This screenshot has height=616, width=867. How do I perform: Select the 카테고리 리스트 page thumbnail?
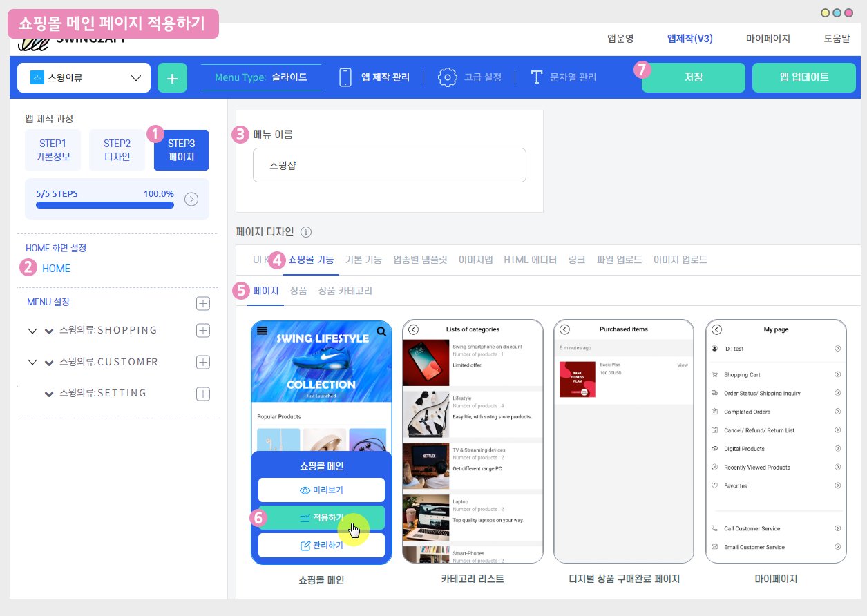tap(473, 442)
